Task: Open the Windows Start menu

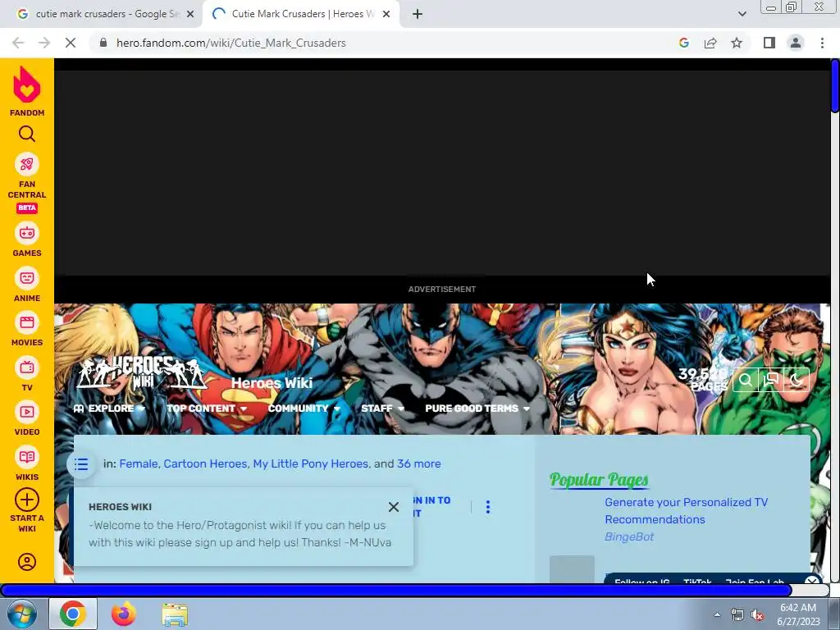Action: (21, 614)
